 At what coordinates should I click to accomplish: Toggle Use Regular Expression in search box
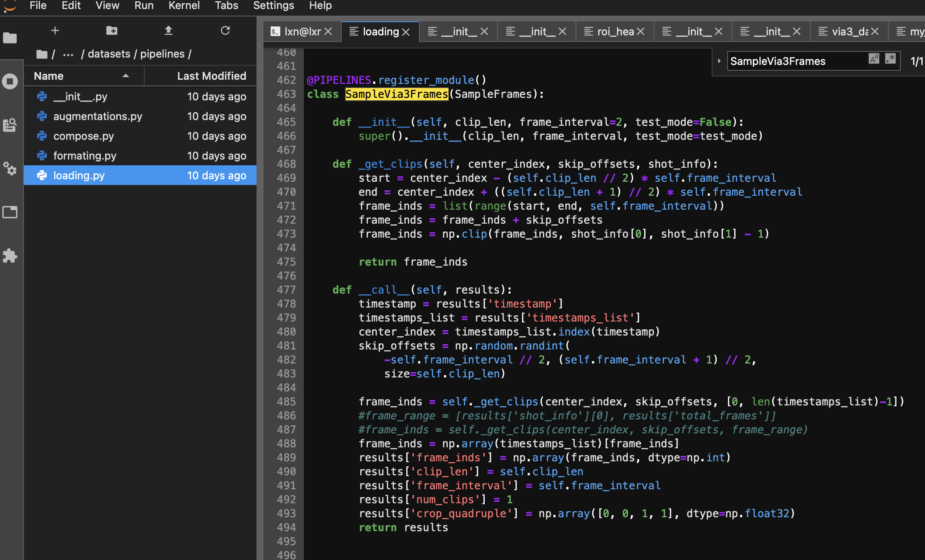[x=890, y=59]
